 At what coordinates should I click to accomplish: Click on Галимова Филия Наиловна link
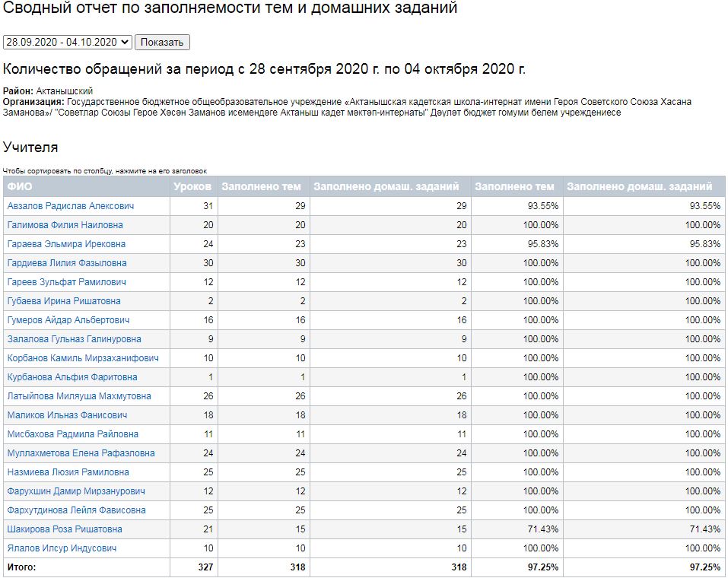(65, 225)
